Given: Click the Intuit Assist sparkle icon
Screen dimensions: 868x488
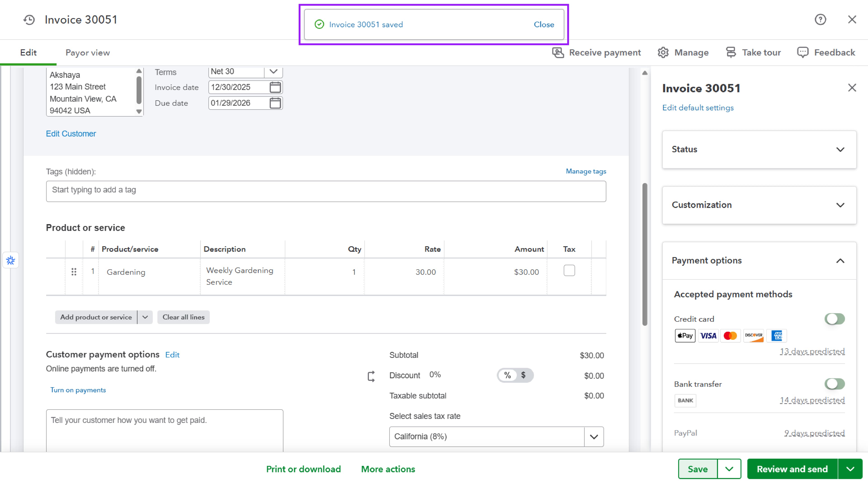Looking at the screenshot, I should point(10,260).
